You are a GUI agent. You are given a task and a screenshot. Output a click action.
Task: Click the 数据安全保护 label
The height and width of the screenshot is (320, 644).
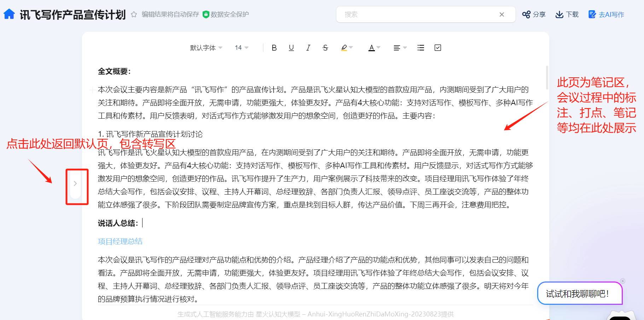click(x=230, y=14)
